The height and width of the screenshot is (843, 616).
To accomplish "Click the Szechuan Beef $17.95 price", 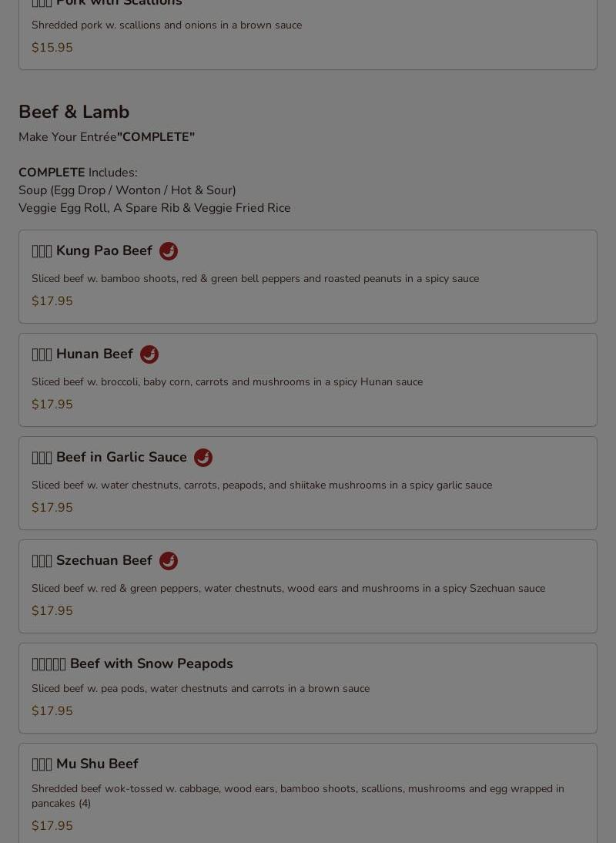I will (x=52, y=611).
